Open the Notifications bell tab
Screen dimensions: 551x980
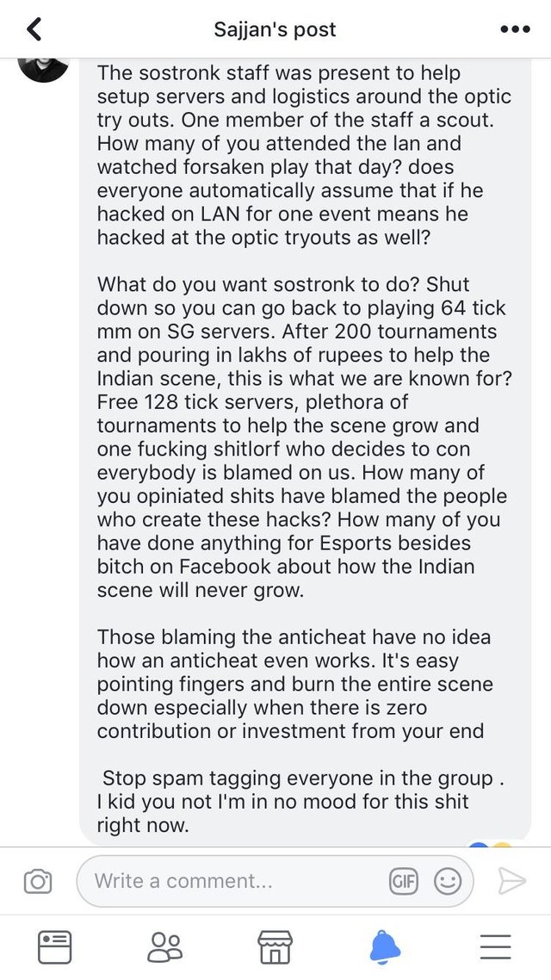(385, 947)
